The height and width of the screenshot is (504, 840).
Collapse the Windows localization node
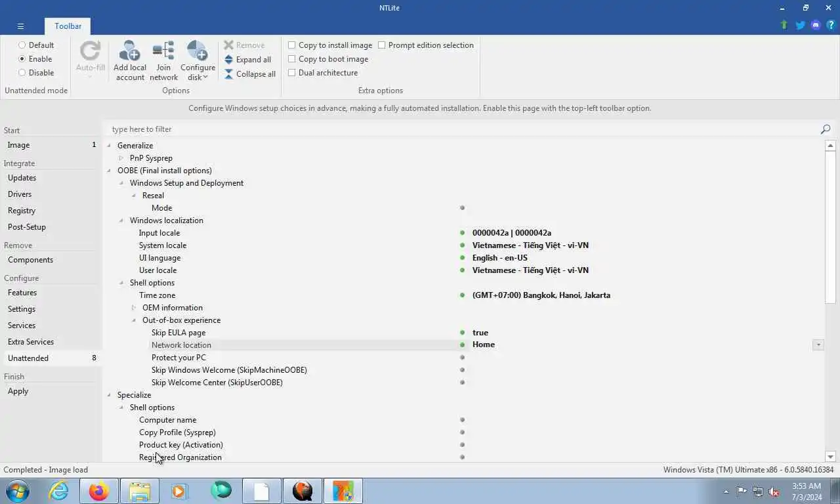(121, 220)
